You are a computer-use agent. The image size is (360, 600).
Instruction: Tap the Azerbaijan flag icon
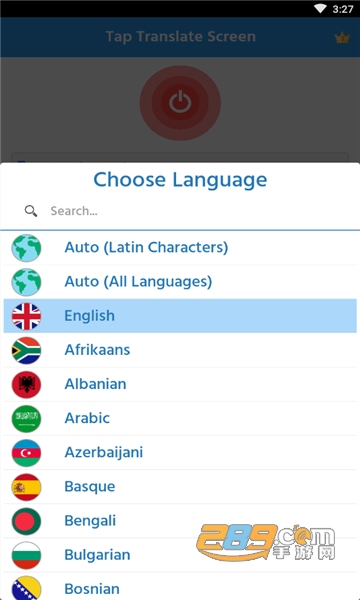pyautogui.click(x=26, y=453)
